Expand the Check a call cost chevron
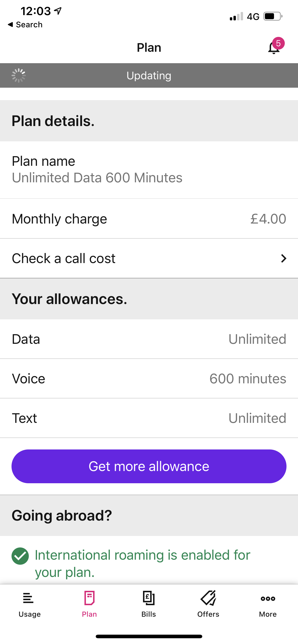Image resolution: width=298 pixels, height=644 pixels. click(283, 258)
